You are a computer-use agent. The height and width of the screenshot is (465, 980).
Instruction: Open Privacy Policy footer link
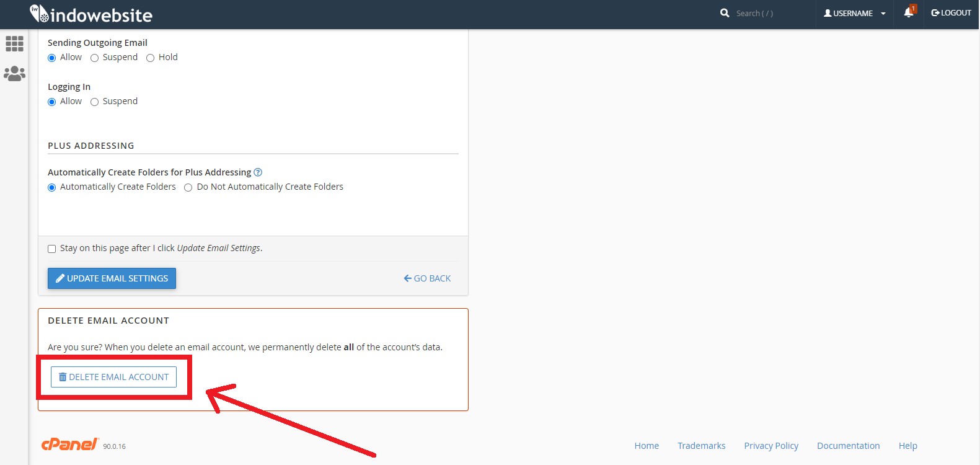pyautogui.click(x=770, y=446)
